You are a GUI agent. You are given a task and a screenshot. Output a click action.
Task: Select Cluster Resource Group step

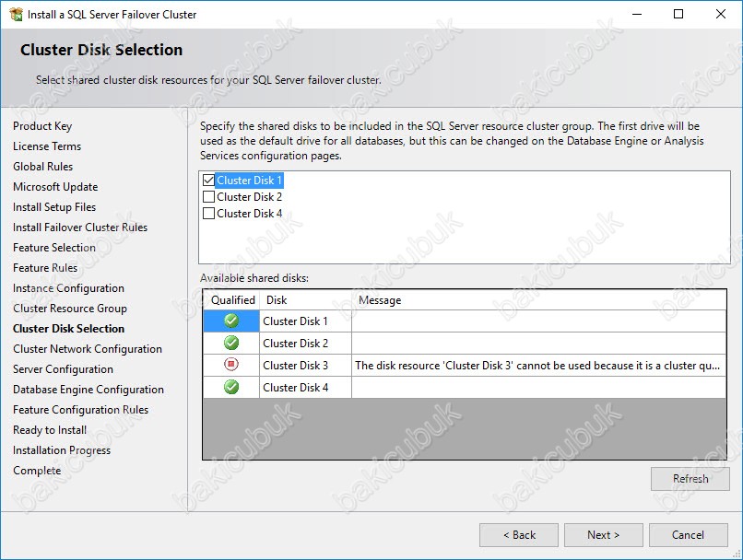[x=70, y=309]
